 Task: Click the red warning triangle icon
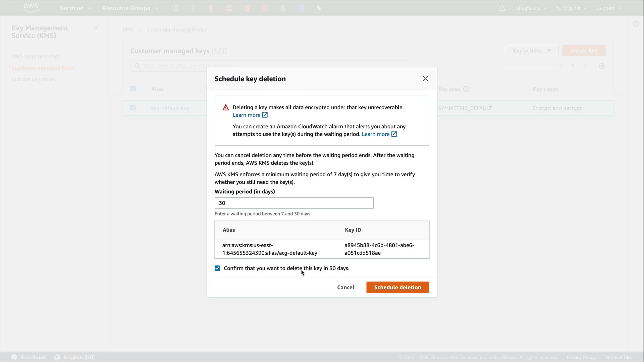point(226,108)
